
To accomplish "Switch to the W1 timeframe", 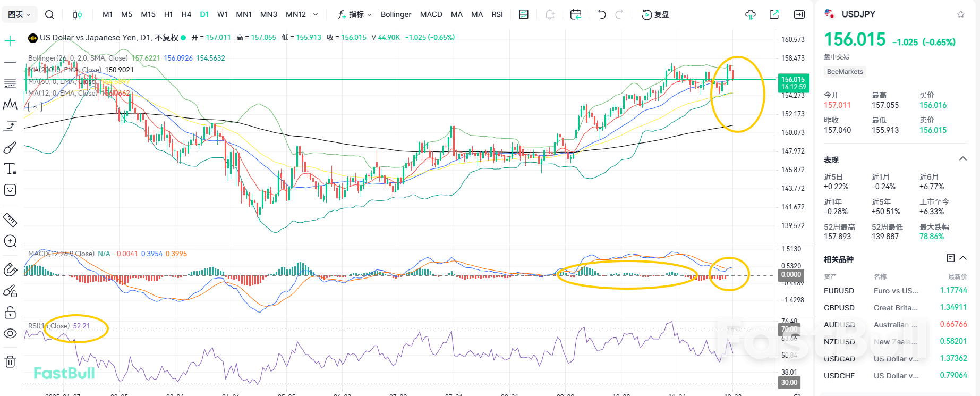I will pos(223,14).
